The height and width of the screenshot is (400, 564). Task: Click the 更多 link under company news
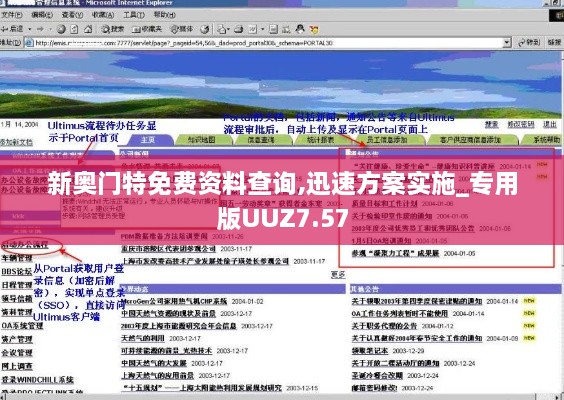coord(338,275)
